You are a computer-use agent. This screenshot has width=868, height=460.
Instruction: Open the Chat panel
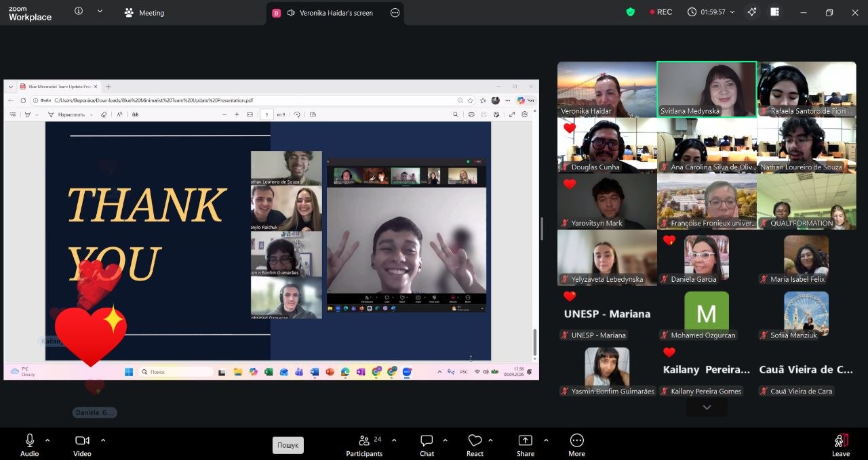[427, 445]
